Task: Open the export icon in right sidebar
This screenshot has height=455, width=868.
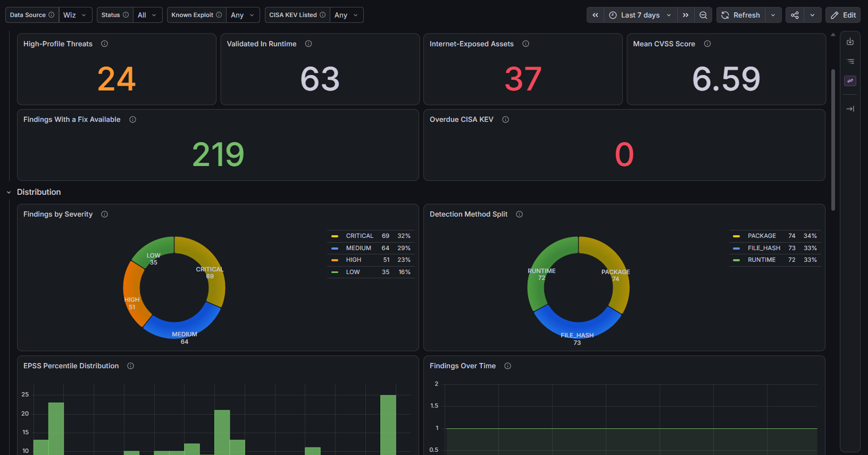Action: [x=850, y=42]
